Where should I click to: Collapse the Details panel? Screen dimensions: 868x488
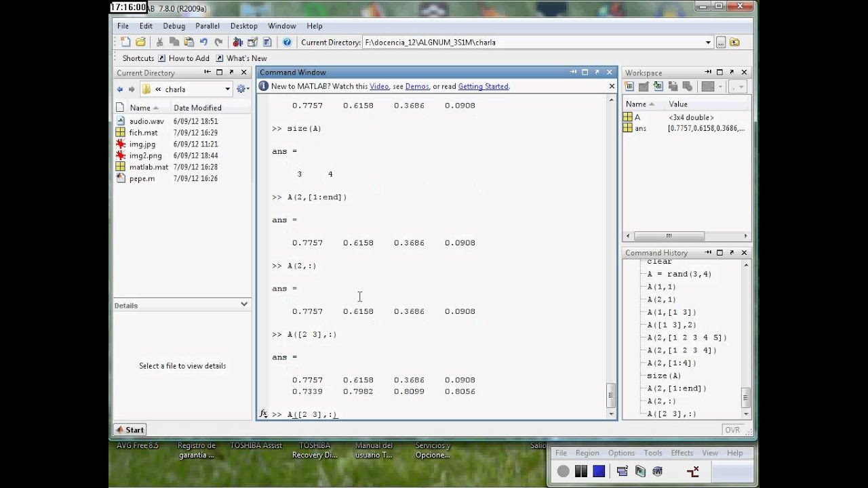click(244, 304)
